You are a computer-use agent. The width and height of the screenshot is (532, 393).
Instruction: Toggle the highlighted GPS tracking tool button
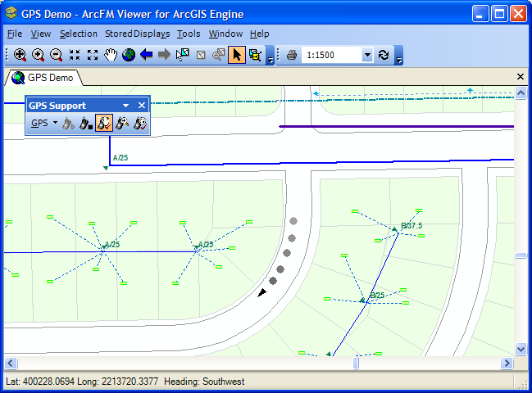(104, 124)
